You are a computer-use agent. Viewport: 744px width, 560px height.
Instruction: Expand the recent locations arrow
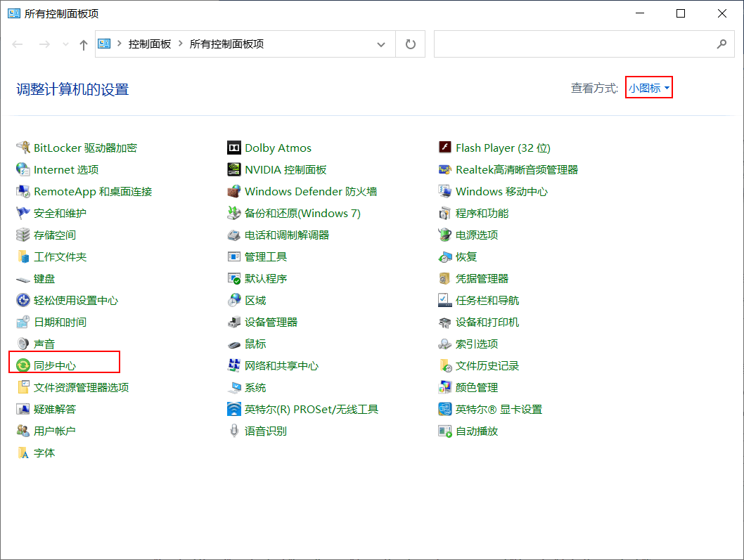coord(65,44)
